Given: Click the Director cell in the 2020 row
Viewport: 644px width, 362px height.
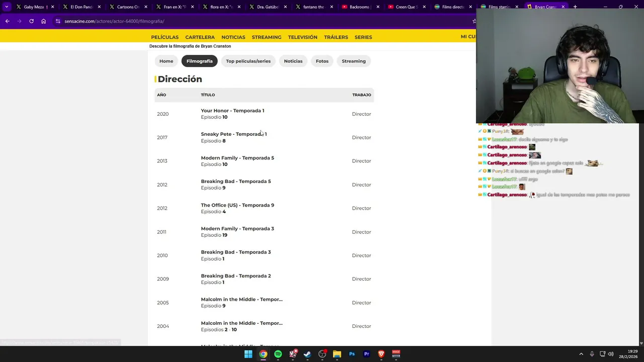Looking at the screenshot, I should point(361,114).
